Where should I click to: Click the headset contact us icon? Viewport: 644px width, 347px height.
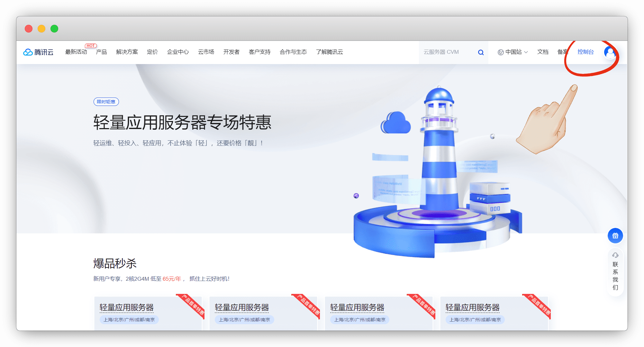(x=615, y=255)
